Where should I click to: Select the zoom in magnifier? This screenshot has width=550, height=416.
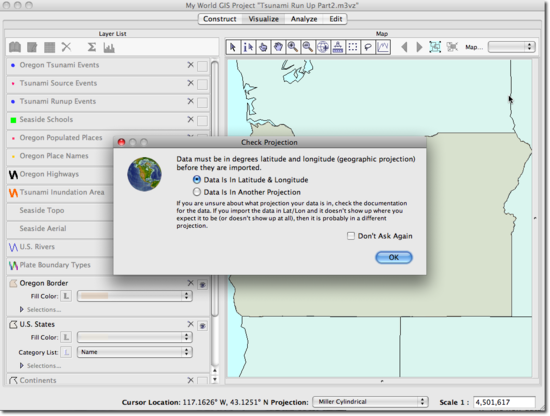coord(293,47)
